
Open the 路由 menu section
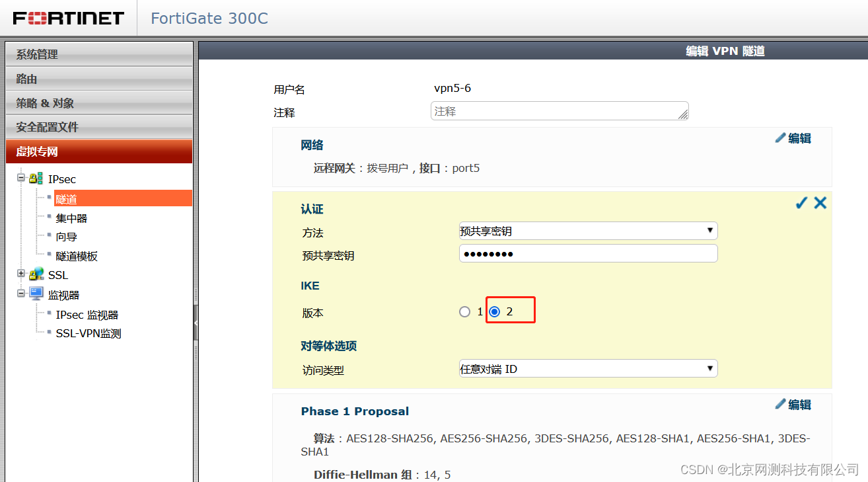99,79
